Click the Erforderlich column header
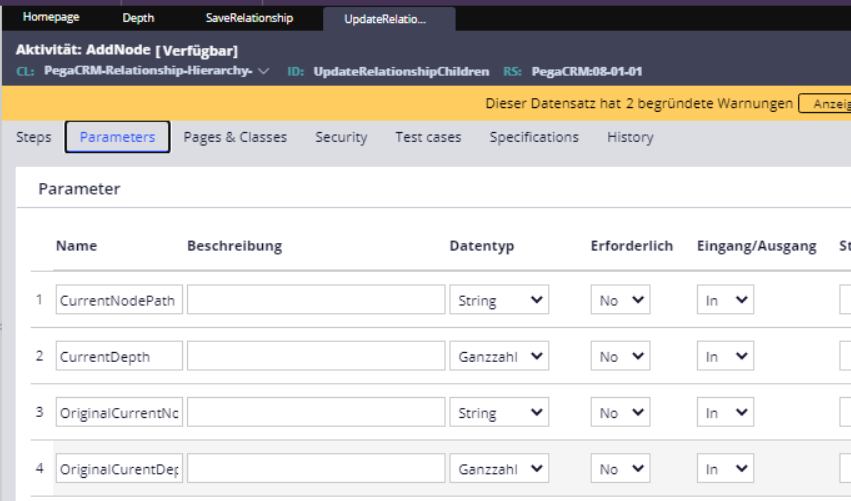The height and width of the screenshot is (501, 851). tap(632, 246)
